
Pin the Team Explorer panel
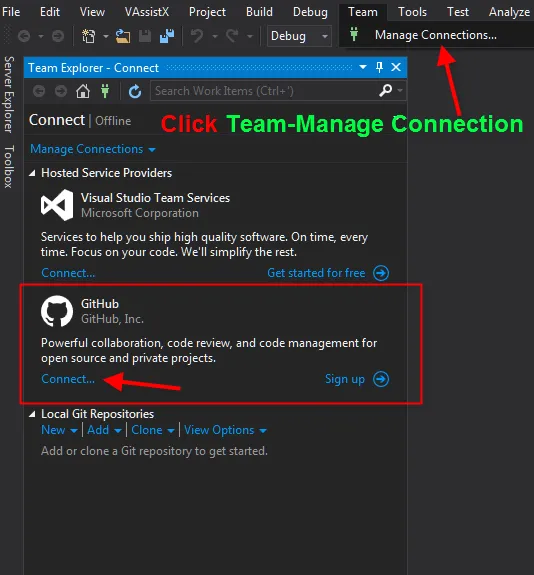(x=379, y=67)
